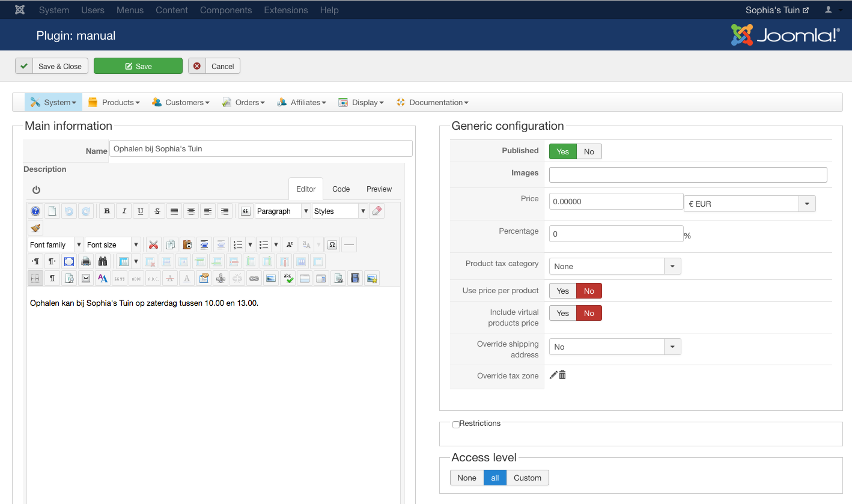Click the Save & Close button
Screen dimensions: 852x504
[52, 66]
